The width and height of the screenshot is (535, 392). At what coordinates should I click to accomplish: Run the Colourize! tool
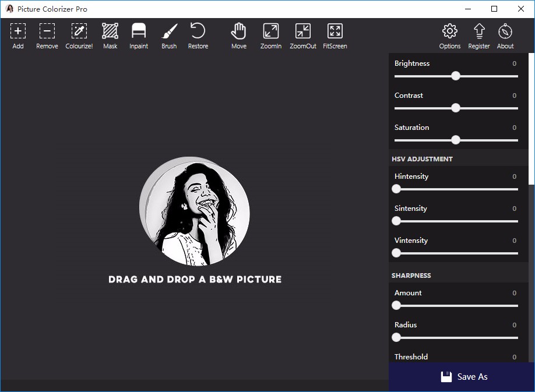coord(79,31)
